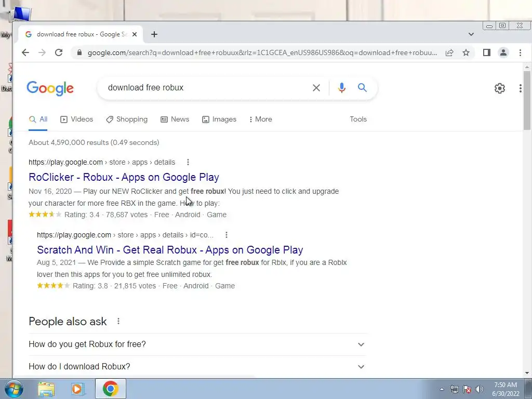Click the results count text
Screen dimensions: 532x399
pyautogui.click(x=94, y=142)
